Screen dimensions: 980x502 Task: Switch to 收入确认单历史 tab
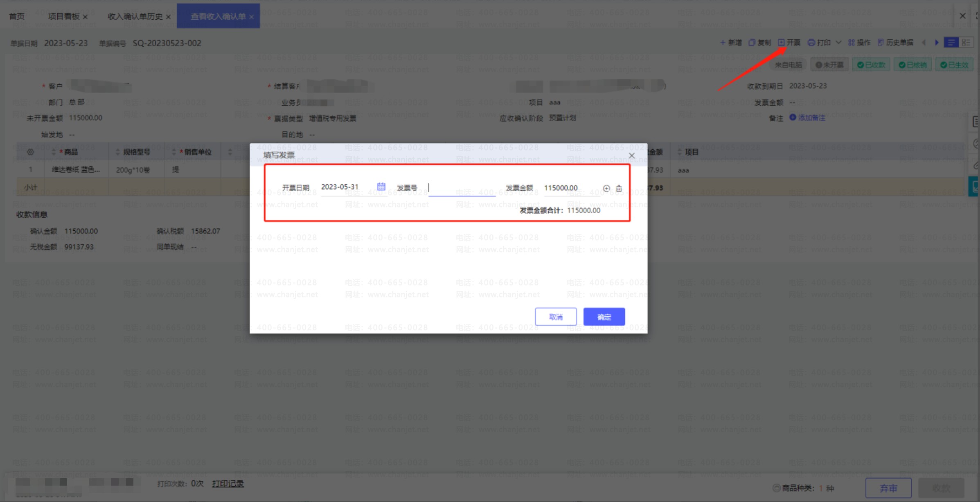(135, 16)
